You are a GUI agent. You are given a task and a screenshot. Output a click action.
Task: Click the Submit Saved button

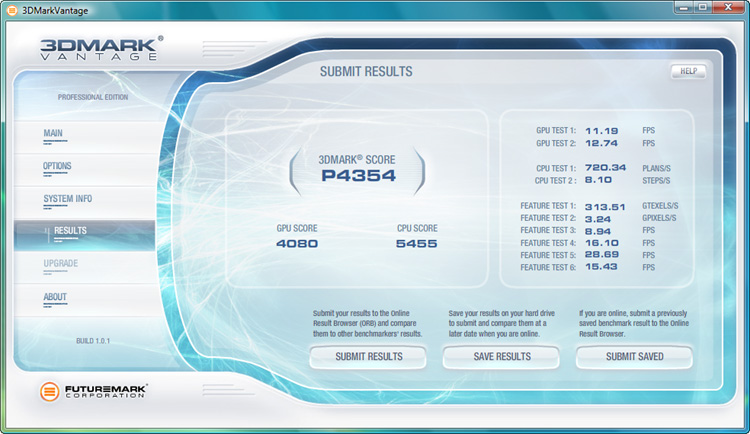(634, 357)
